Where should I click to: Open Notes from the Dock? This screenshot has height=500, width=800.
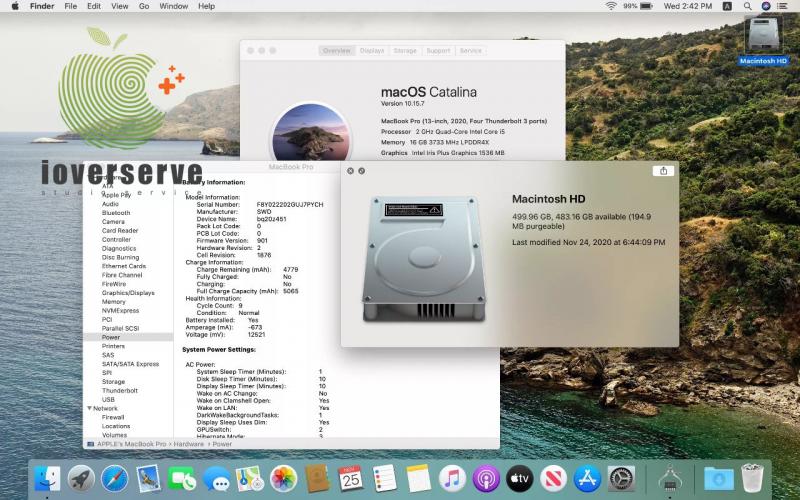pyautogui.click(x=418, y=479)
